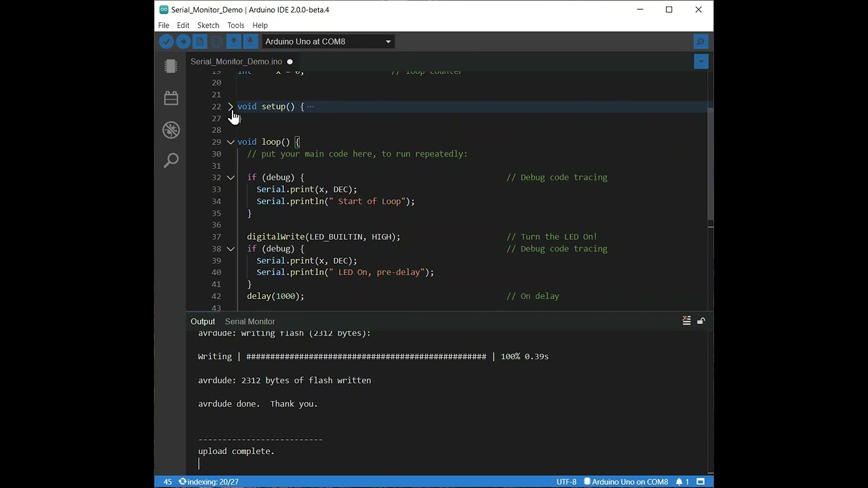Click the 'put your main code here' comment

pyautogui.click(x=357, y=154)
